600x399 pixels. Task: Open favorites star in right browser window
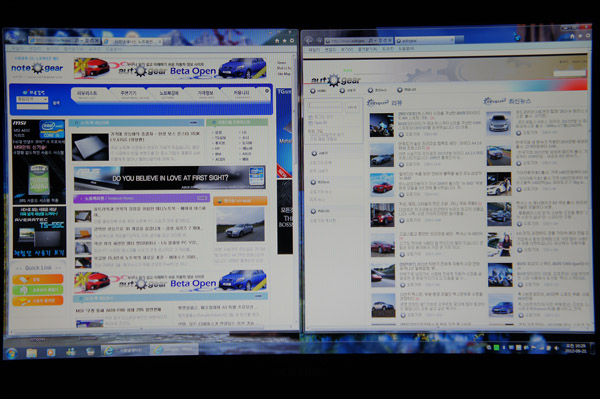coord(580,36)
